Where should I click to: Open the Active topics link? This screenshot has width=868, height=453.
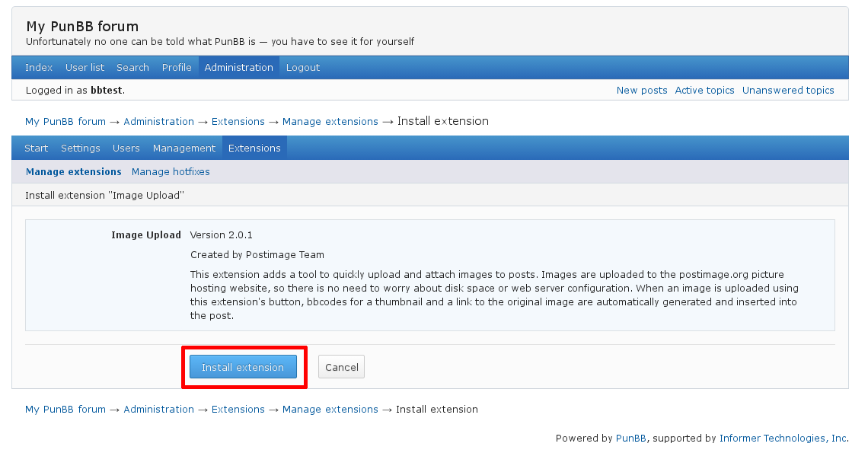tap(704, 90)
